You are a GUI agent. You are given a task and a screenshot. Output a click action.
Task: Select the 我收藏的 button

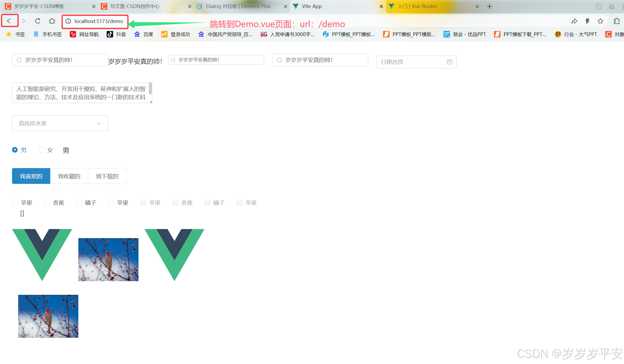click(x=69, y=176)
